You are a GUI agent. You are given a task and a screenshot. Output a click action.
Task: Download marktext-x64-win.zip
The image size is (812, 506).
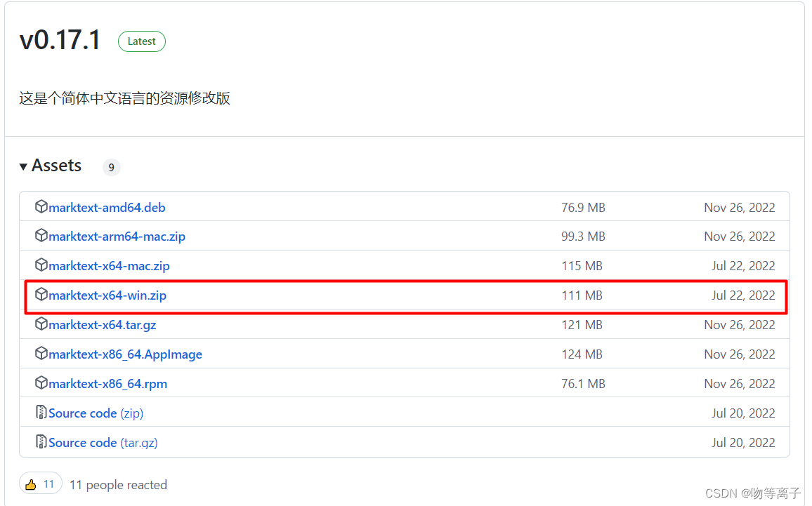tap(107, 295)
